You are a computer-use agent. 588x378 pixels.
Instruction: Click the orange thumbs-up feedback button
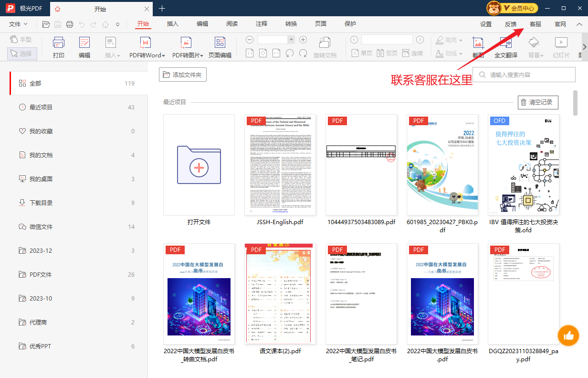[568, 335]
